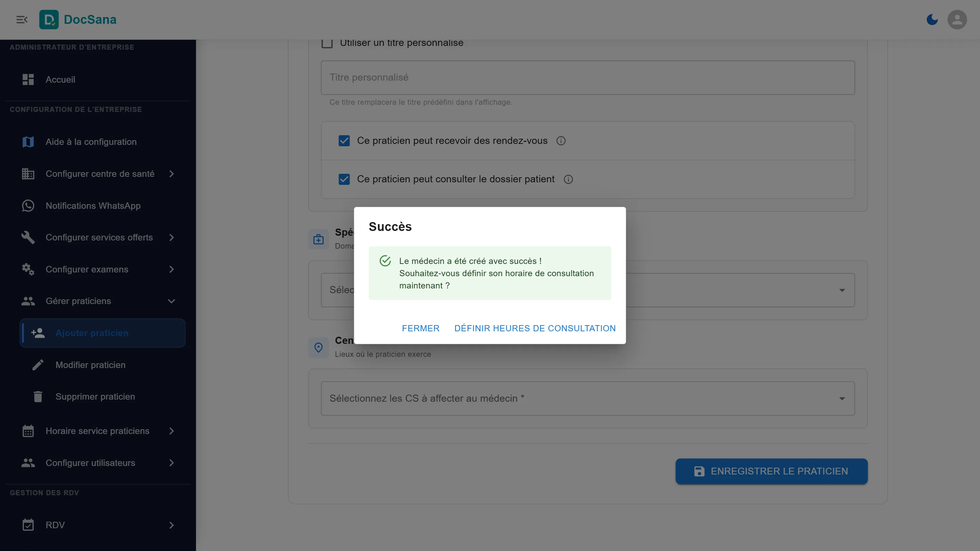Click the gears icon for Configurer examens
Viewport: 980px width, 551px height.
click(28, 269)
